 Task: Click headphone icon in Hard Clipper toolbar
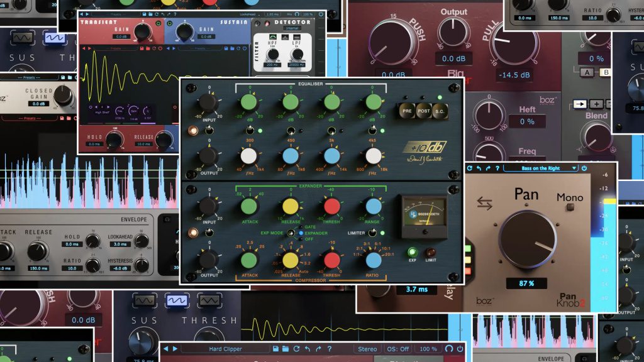click(x=449, y=349)
